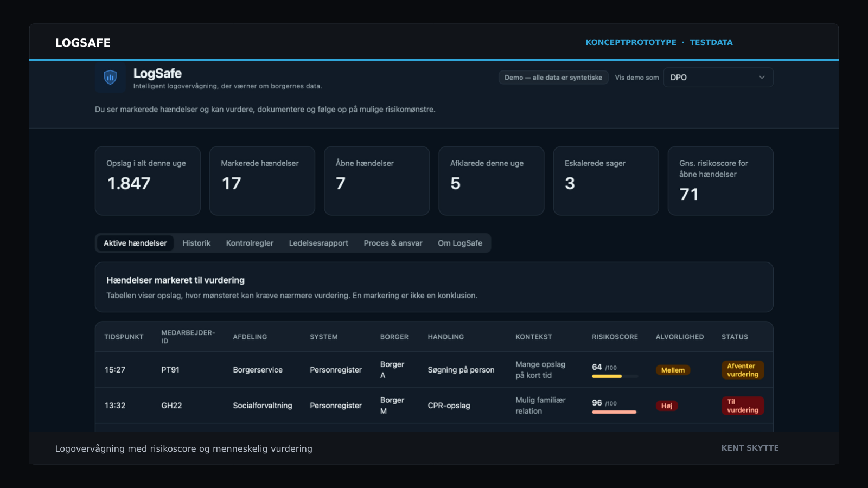
Task: Open the Proces & ansvar tab
Action: tap(393, 243)
